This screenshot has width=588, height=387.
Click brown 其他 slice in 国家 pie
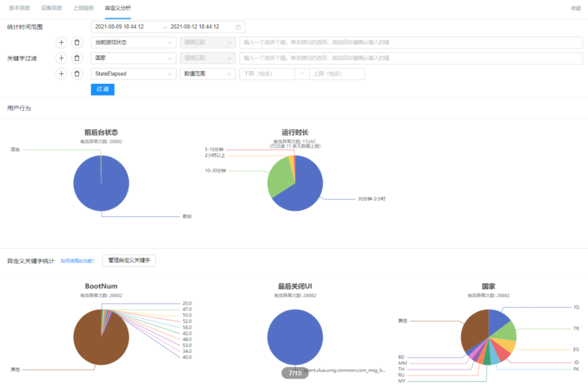475,330
